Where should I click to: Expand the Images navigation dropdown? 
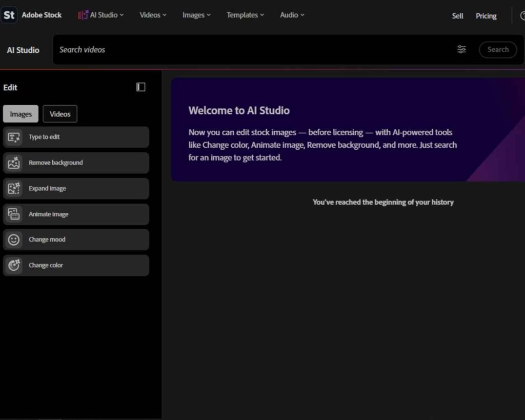196,15
